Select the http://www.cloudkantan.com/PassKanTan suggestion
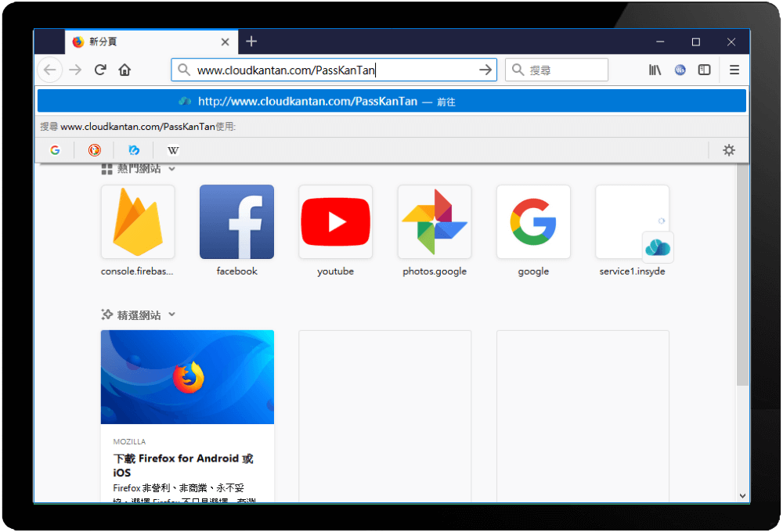The height and width of the screenshot is (532, 783). 391,101
